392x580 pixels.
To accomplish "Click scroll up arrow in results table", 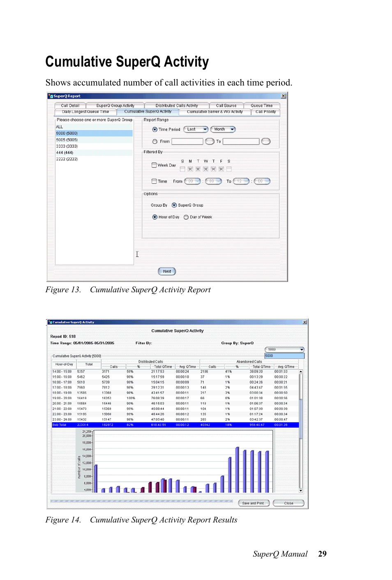I will (x=301, y=372).
